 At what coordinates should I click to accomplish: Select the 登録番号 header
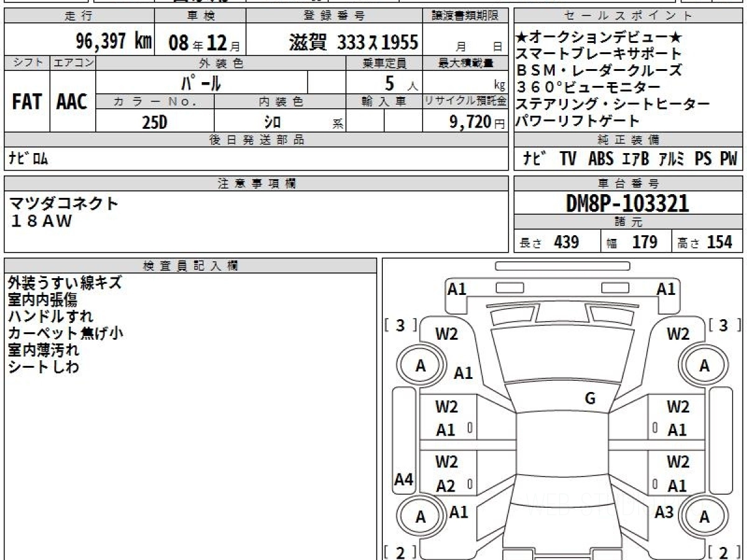(335, 16)
